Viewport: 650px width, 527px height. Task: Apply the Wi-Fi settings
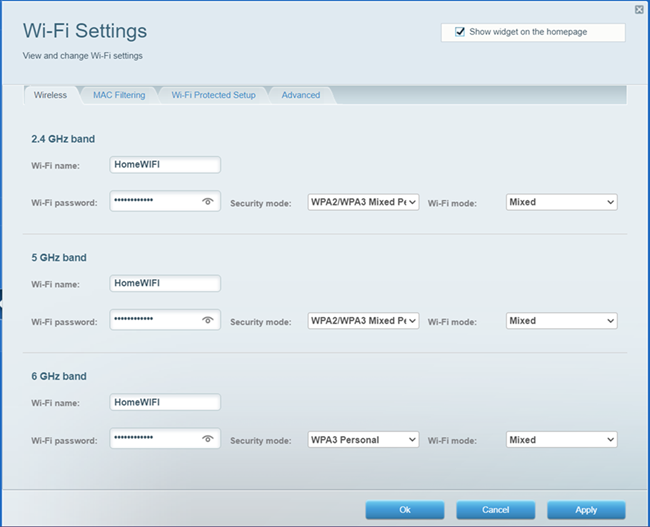586,510
